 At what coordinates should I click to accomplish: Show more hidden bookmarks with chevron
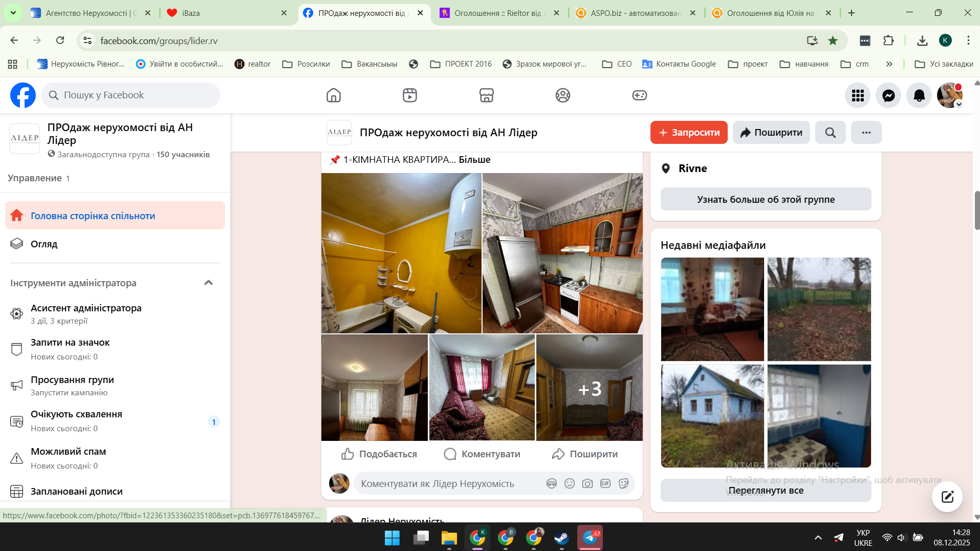click(x=889, y=64)
